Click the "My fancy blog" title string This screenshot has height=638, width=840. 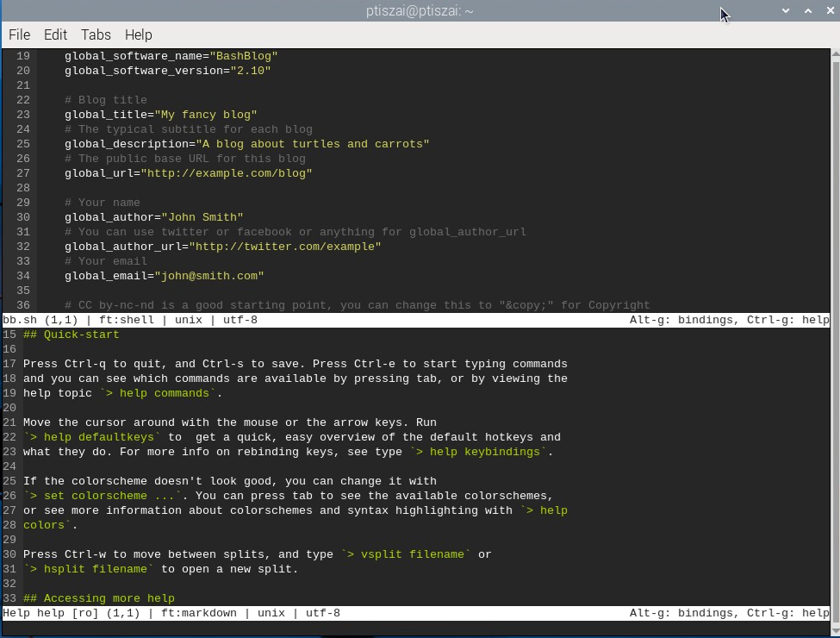coord(206,114)
